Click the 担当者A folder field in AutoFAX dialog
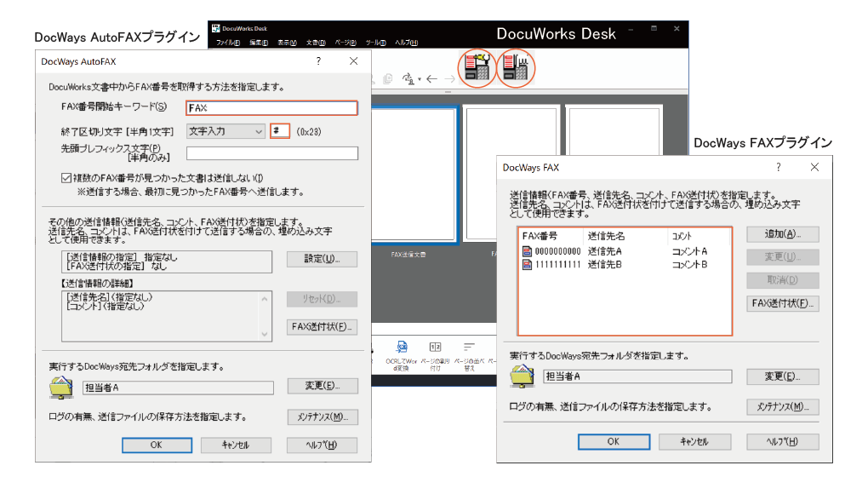Viewport: 868px width, 477px height. [x=178, y=388]
